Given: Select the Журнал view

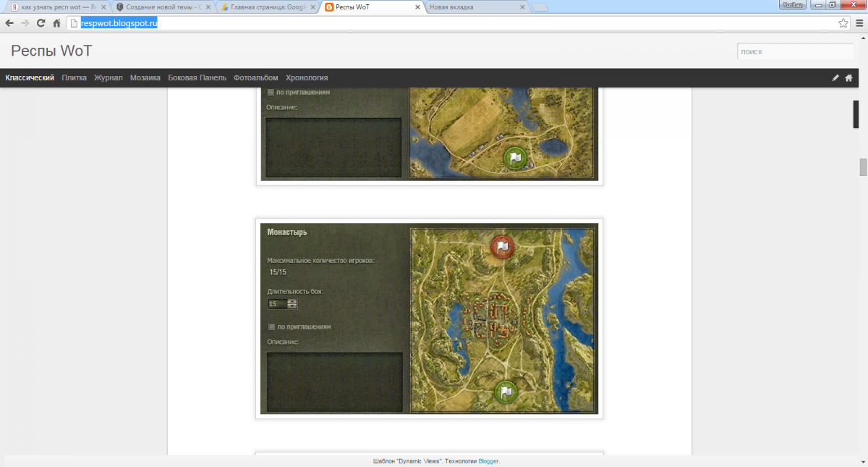Looking at the screenshot, I should [x=109, y=77].
